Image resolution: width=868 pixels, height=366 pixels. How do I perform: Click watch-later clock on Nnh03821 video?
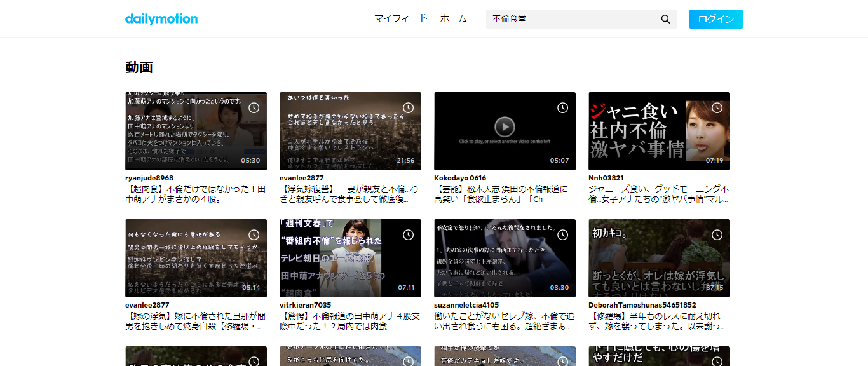(x=717, y=108)
